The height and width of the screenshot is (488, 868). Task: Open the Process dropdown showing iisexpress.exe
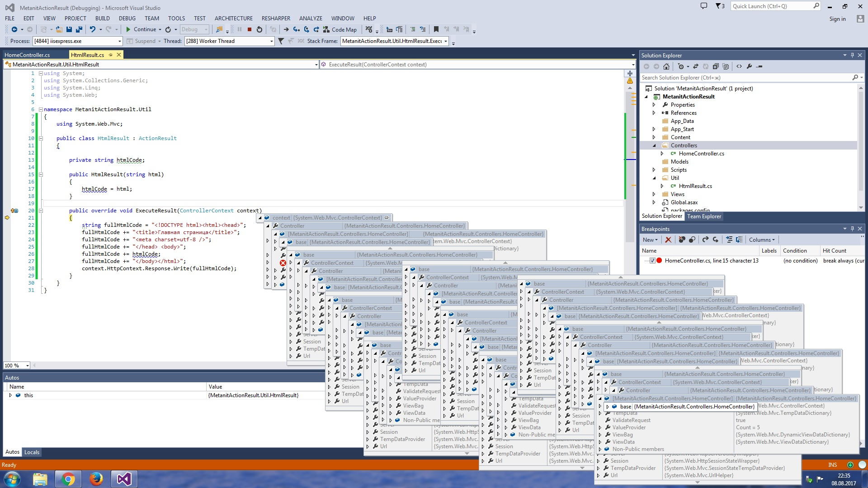[x=78, y=41]
